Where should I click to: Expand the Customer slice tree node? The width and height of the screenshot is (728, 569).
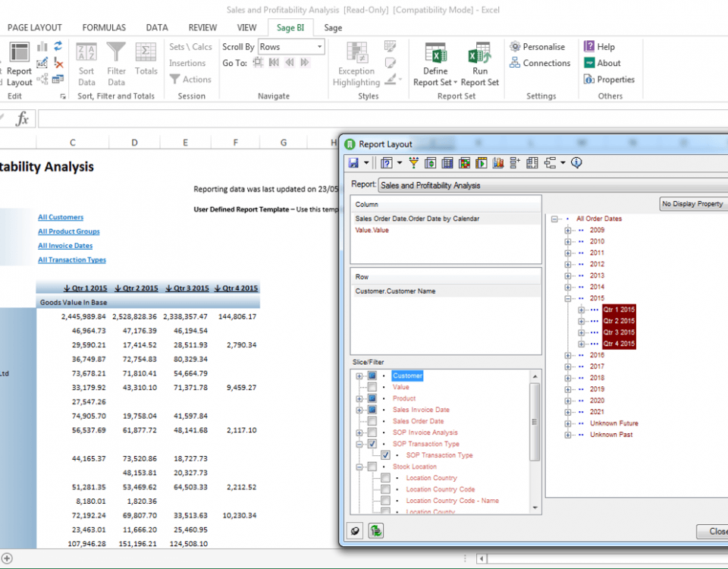tap(359, 376)
